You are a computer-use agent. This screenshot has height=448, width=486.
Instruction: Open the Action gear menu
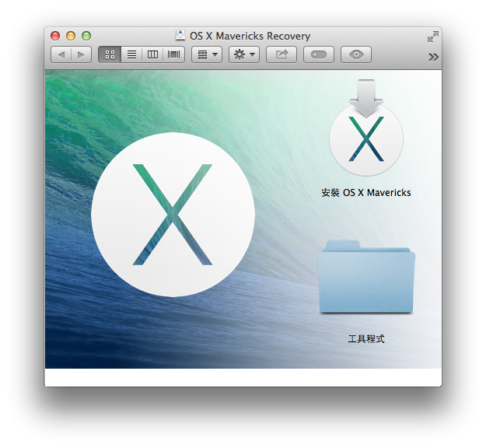tap(244, 55)
